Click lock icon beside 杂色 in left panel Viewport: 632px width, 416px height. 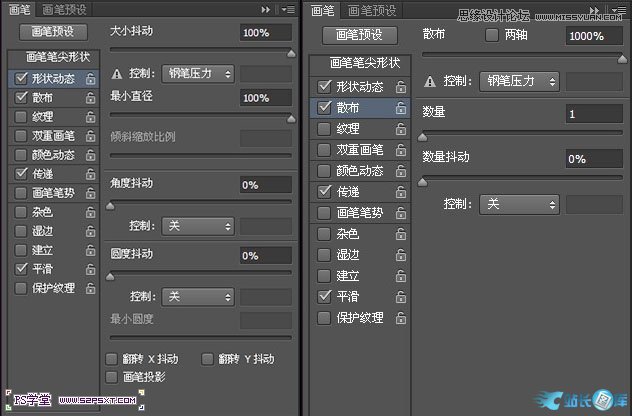(91, 212)
